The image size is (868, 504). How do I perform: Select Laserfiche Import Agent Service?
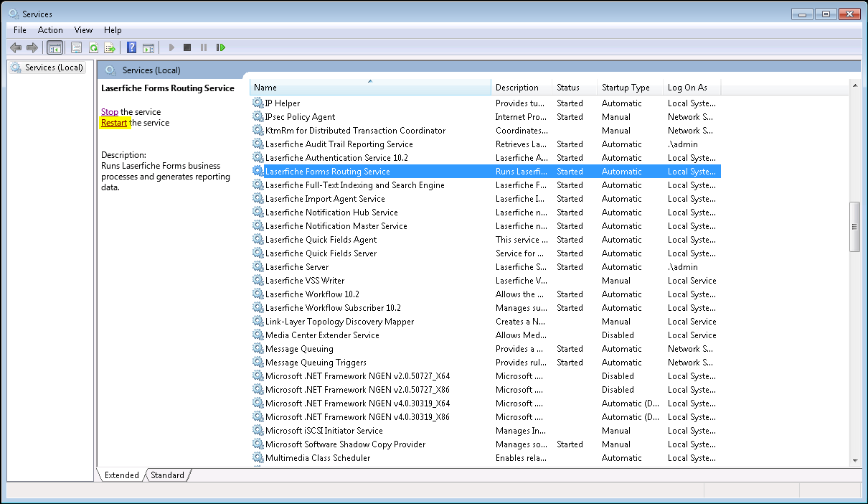325,199
